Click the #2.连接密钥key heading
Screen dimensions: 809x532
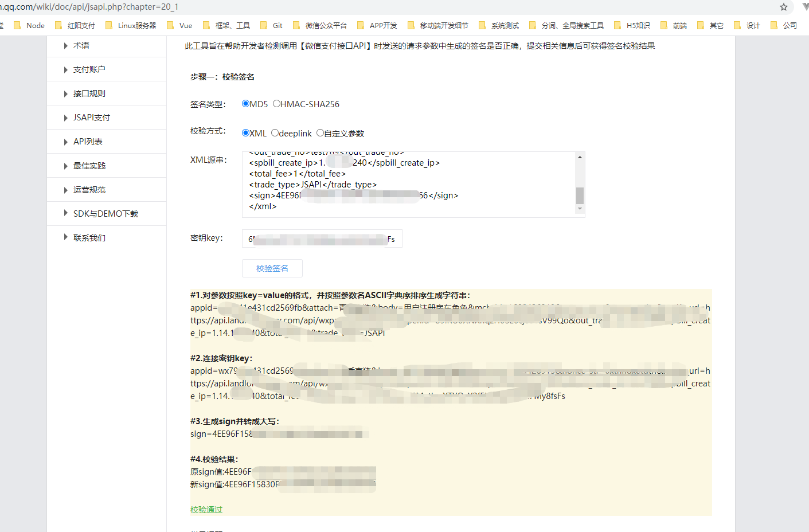221,358
